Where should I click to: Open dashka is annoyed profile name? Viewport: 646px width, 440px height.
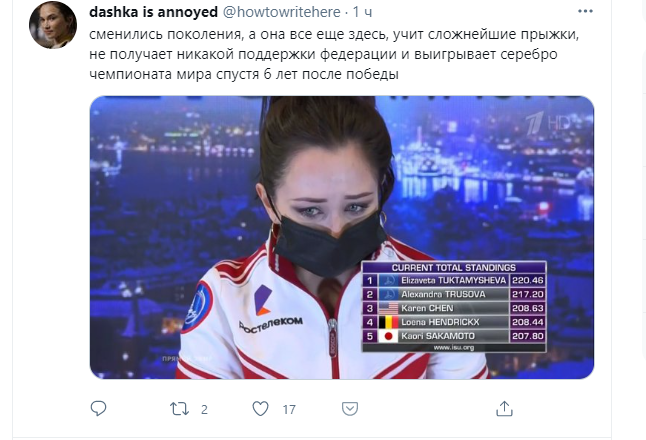(x=153, y=12)
